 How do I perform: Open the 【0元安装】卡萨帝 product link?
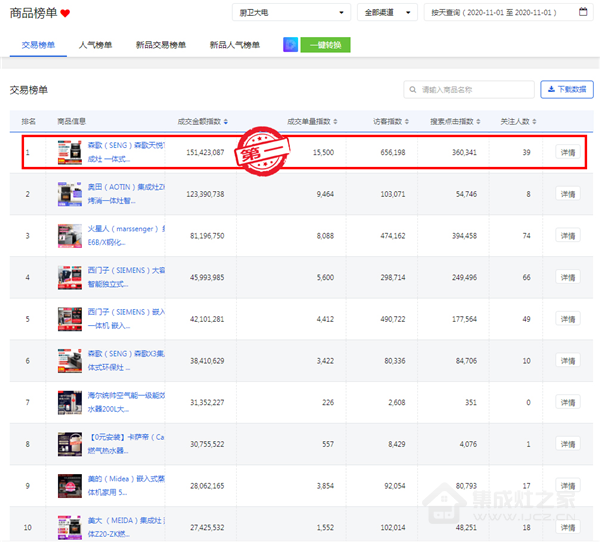coord(126,444)
